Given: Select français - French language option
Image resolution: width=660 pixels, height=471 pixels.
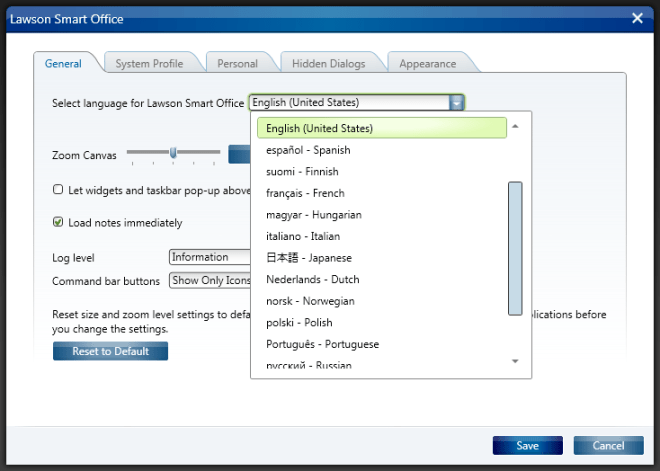Looking at the screenshot, I should (x=305, y=193).
